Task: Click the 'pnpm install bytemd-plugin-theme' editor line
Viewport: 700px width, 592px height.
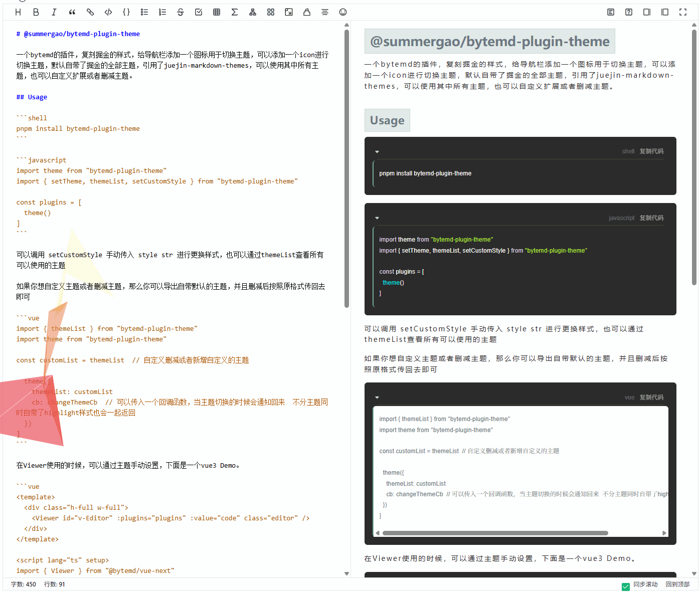Action: 78,129
